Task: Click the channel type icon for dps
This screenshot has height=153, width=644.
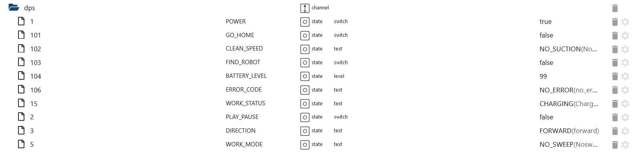Action: tap(305, 8)
